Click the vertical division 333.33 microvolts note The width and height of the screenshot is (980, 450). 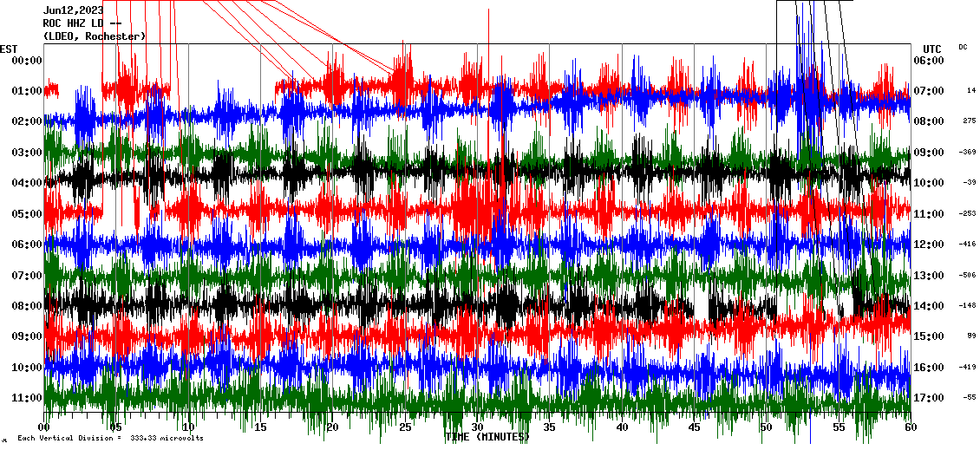pyautogui.click(x=110, y=439)
